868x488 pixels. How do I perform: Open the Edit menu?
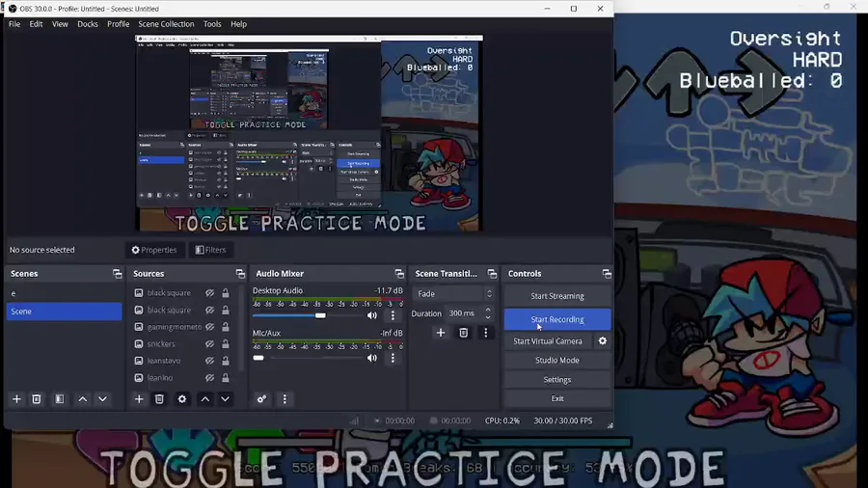coord(36,24)
